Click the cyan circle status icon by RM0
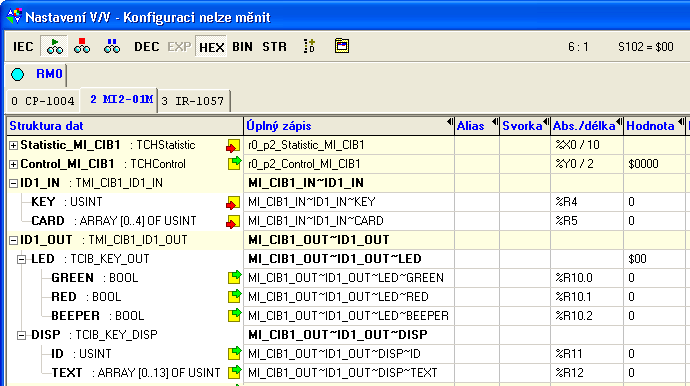The width and height of the screenshot is (690, 386). tap(18, 74)
